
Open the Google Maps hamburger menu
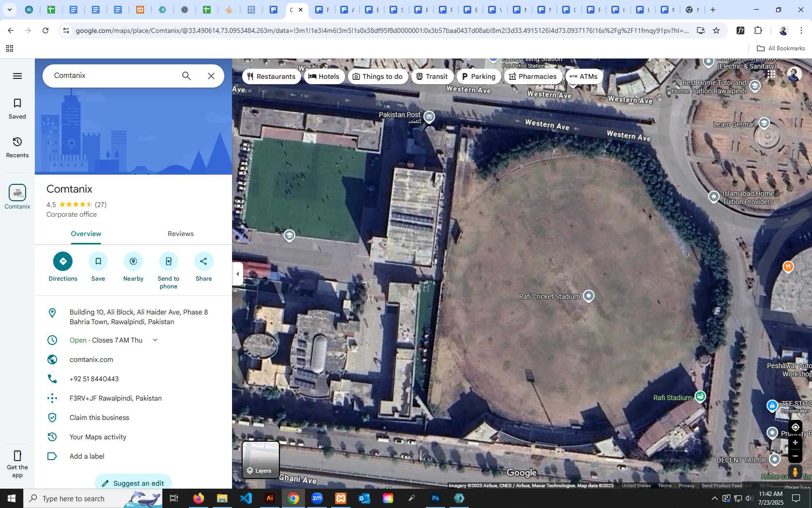click(17, 76)
